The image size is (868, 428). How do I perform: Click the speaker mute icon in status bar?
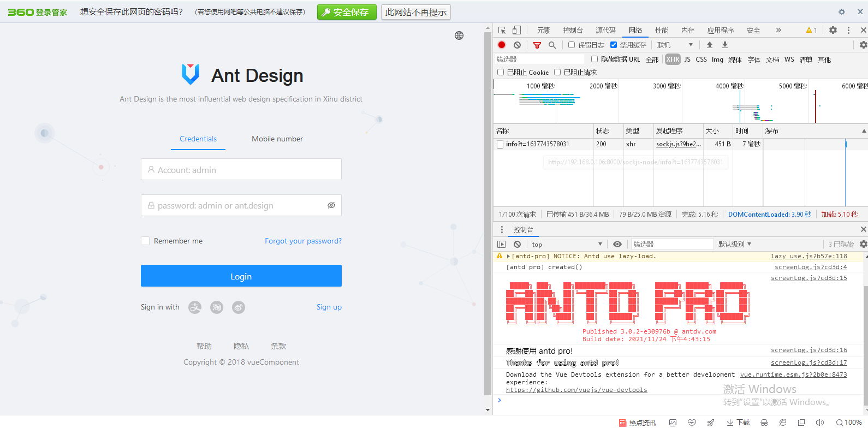click(819, 423)
